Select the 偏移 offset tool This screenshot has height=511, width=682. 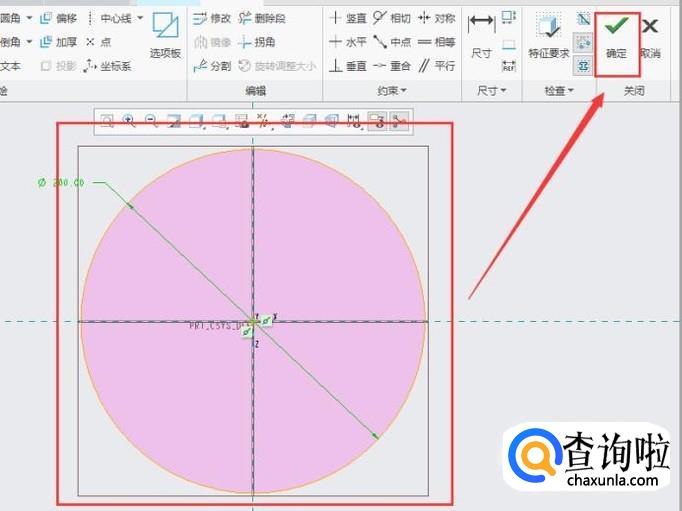58,18
